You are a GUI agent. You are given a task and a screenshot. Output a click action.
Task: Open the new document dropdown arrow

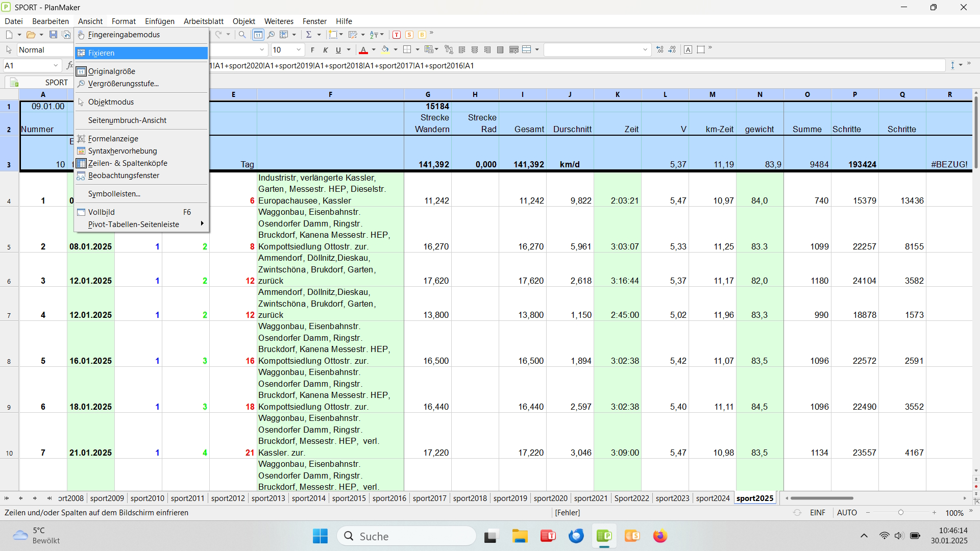pyautogui.click(x=19, y=35)
